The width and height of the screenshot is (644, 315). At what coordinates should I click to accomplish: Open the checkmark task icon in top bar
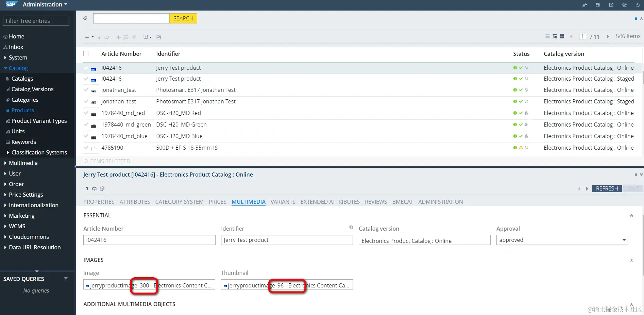click(x=611, y=5)
